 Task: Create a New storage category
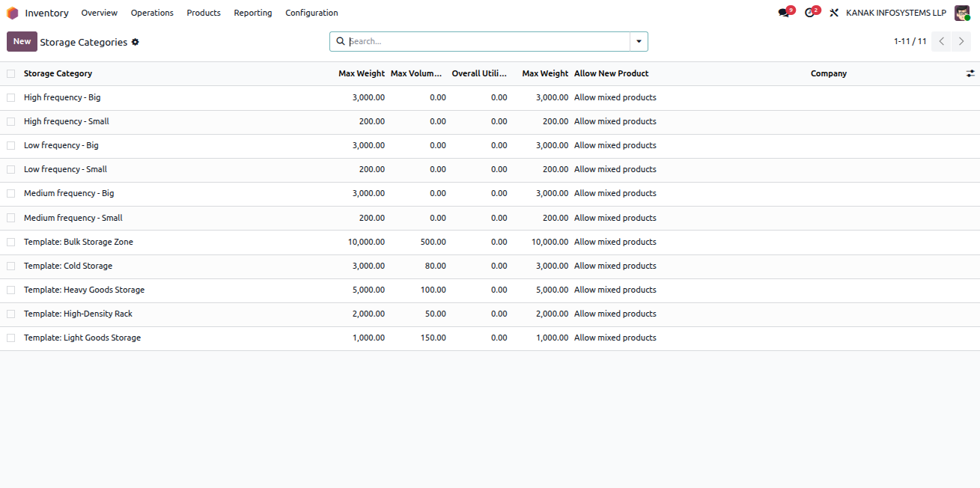22,41
